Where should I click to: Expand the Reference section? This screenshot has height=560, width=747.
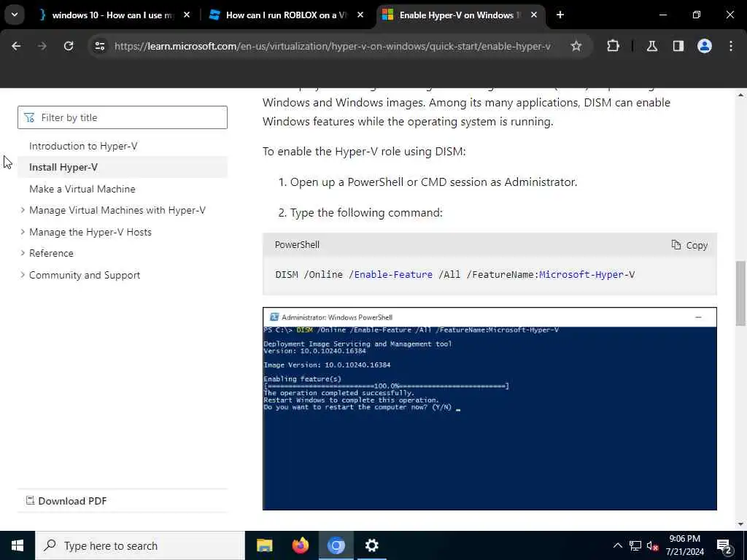(51, 253)
